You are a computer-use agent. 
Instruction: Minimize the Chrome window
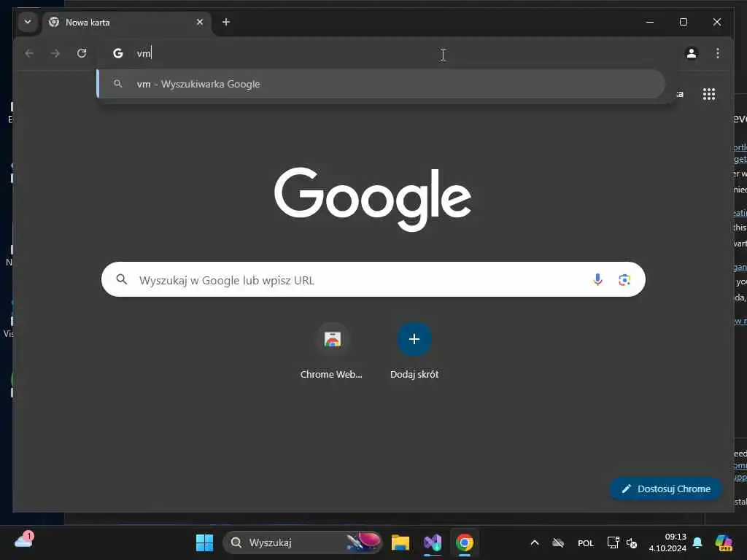[650, 22]
